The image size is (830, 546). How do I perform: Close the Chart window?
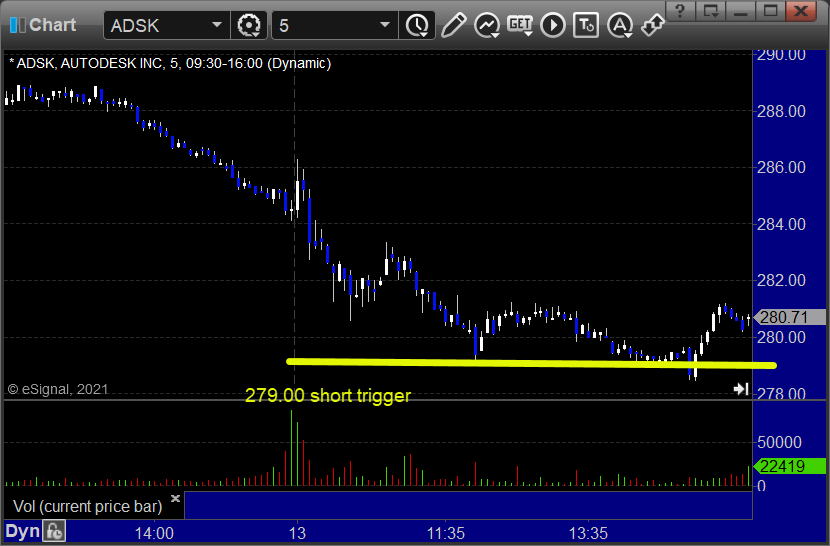tap(801, 11)
